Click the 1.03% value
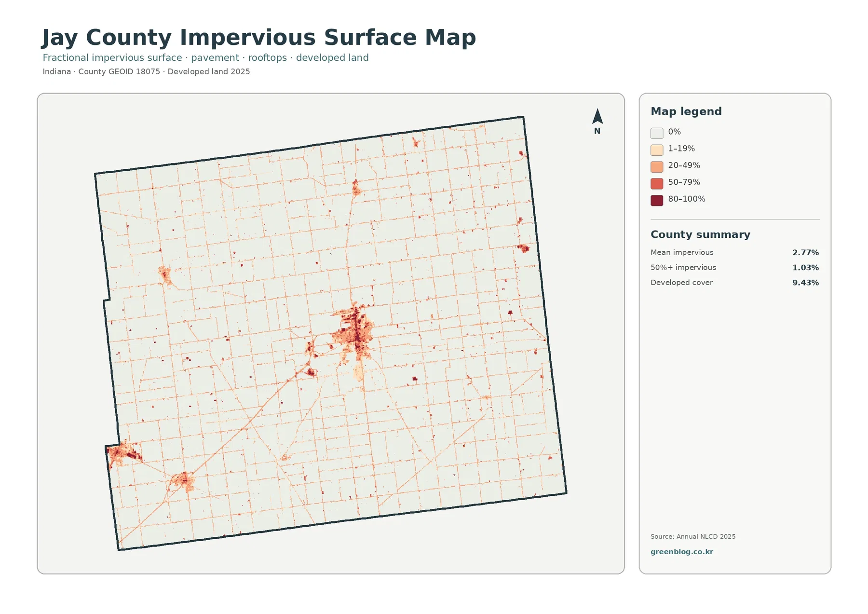This screenshot has width=868, height=614. [805, 267]
